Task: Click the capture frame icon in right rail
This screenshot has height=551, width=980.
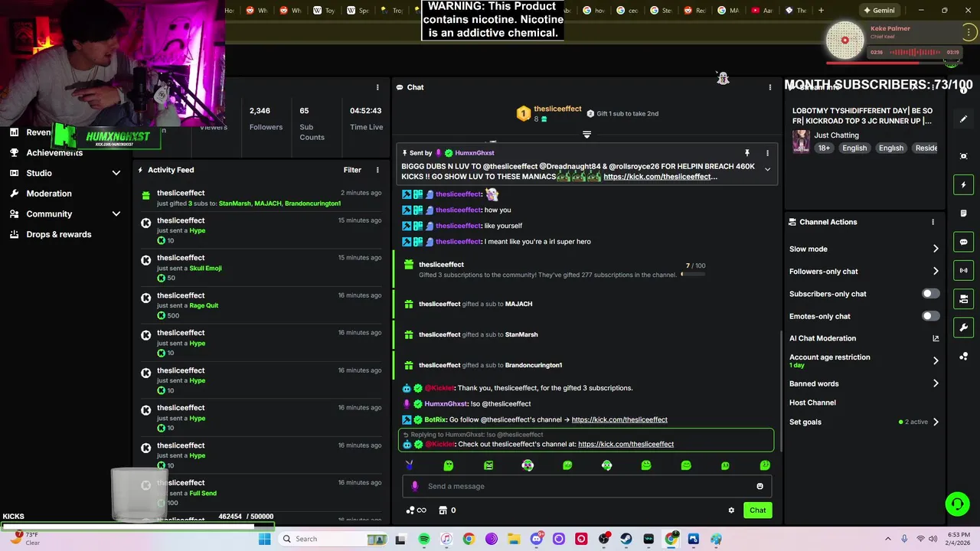Action: coord(963,156)
